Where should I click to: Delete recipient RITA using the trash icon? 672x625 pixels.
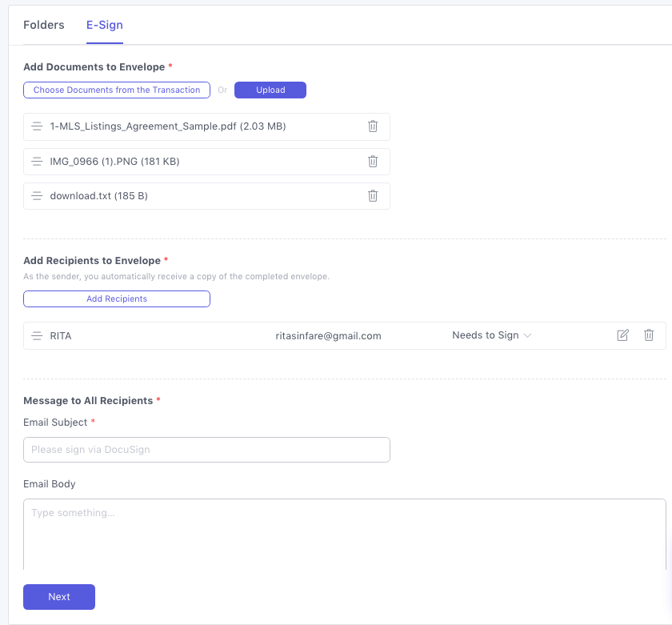click(649, 336)
